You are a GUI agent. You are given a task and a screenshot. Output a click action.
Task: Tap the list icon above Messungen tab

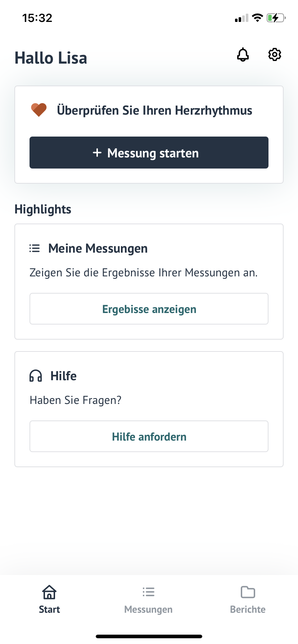pos(148,592)
